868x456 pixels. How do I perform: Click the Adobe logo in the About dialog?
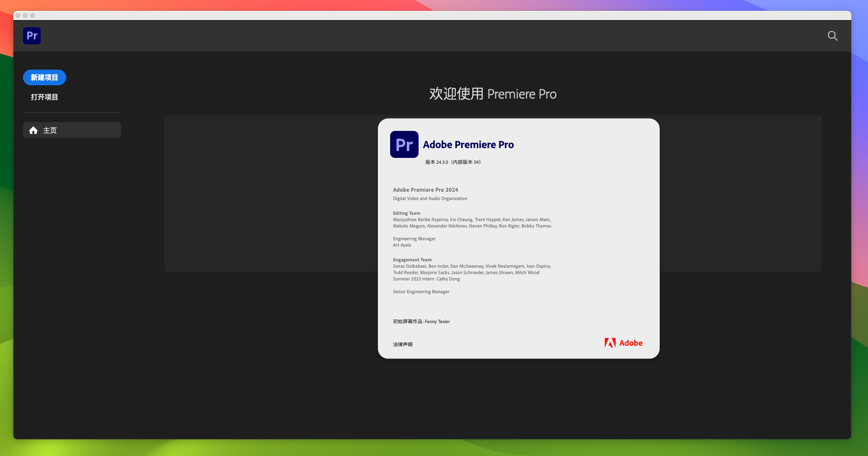(623, 343)
